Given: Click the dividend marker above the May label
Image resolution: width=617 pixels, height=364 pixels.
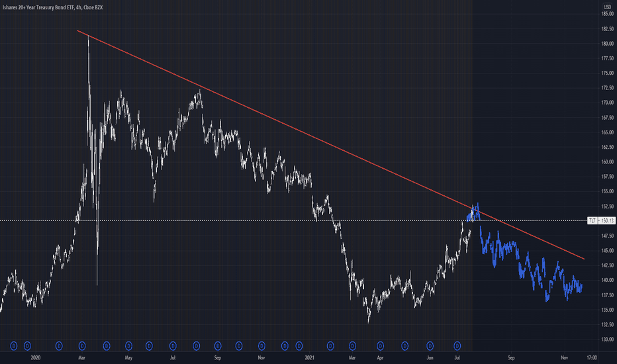Looking at the screenshot, I should coord(128,346).
